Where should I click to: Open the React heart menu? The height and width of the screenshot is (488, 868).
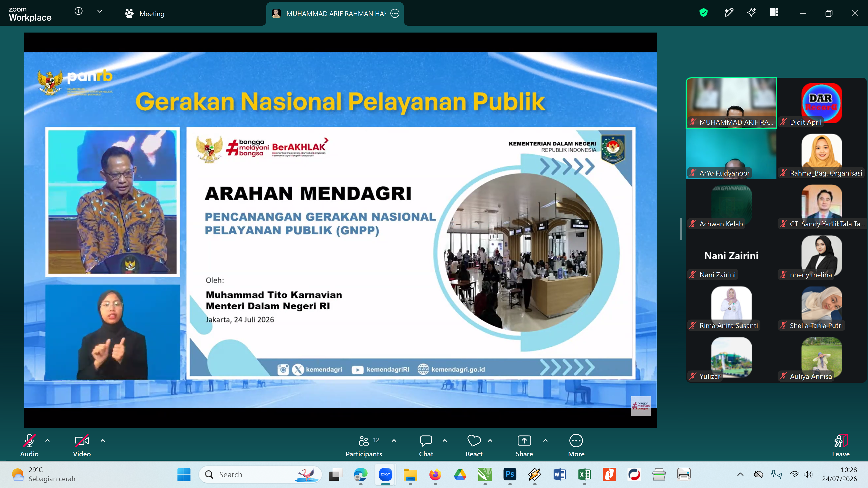(474, 445)
